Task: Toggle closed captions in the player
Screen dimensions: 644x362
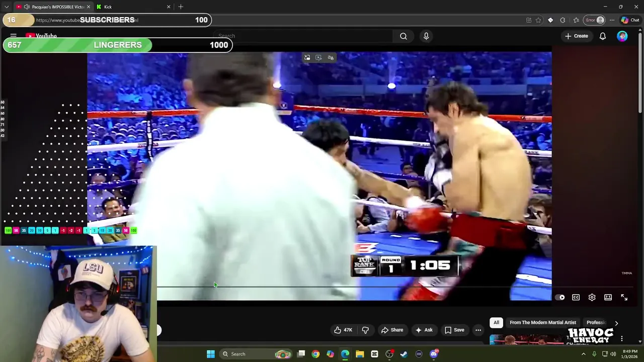Action: coord(576,297)
